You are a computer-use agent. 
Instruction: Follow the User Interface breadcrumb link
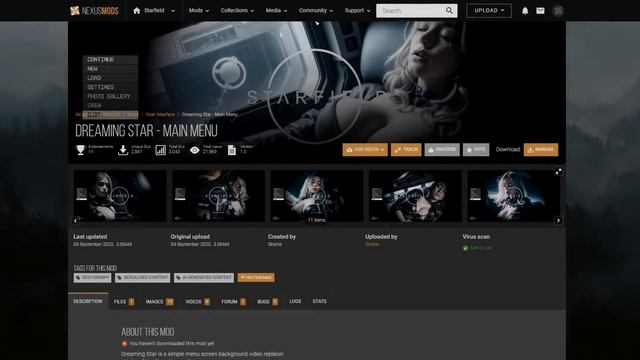coord(160,115)
